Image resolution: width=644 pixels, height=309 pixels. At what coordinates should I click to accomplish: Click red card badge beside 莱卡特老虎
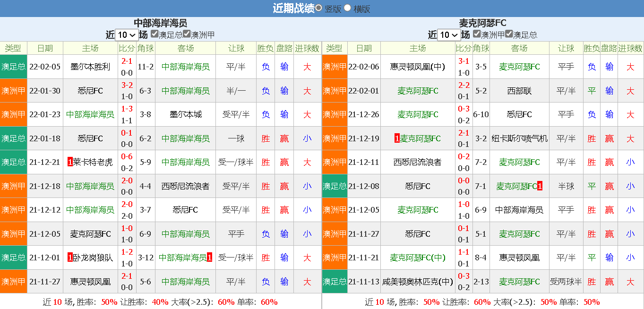pos(70,162)
